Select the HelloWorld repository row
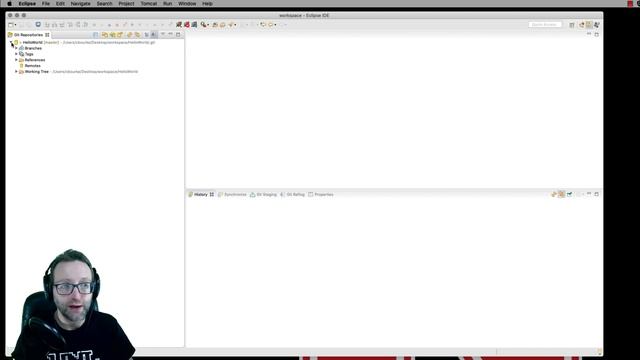640x360 pixels. pos(84,42)
